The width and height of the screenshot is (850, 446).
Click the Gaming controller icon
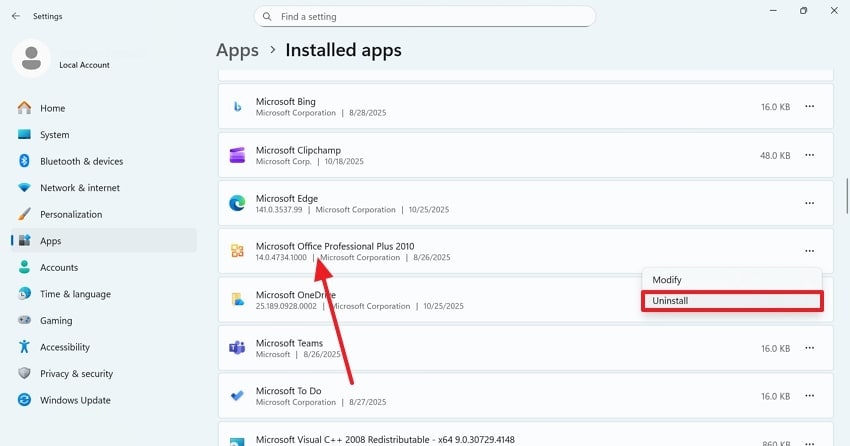pos(24,320)
